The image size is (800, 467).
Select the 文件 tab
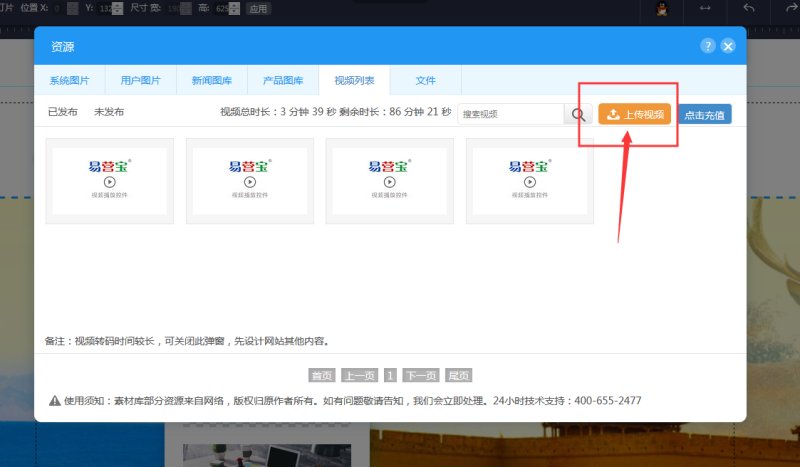coord(426,80)
